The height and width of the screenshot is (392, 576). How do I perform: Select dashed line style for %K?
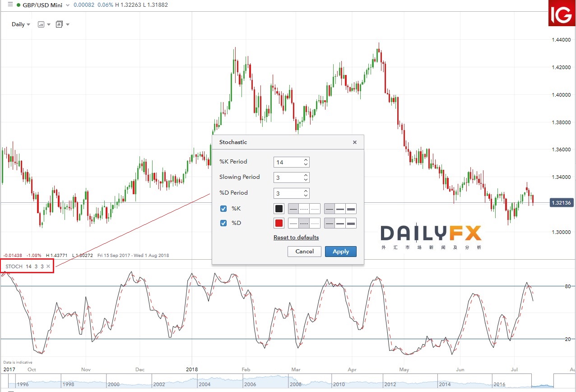[x=304, y=209]
